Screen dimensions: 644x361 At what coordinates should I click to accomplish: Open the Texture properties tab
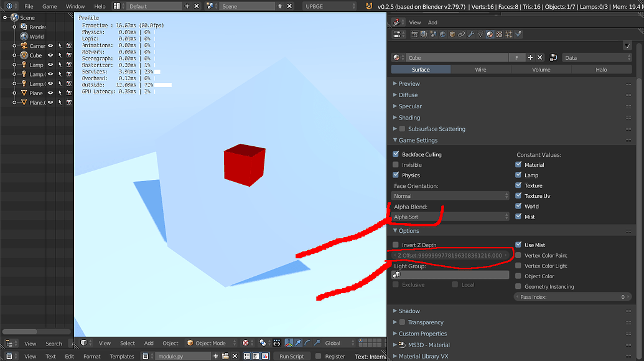[x=500, y=34]
